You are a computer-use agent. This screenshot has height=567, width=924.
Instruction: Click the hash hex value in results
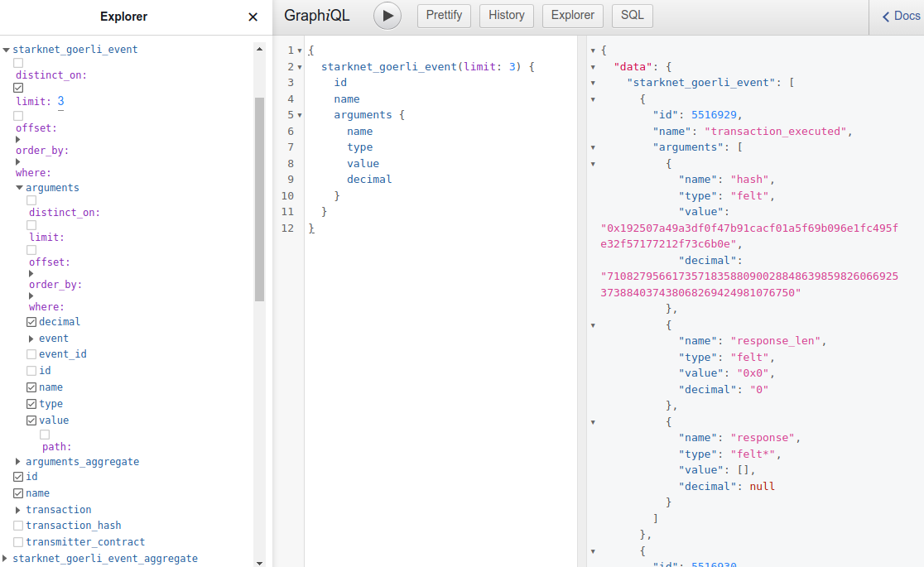click(749, 236)
